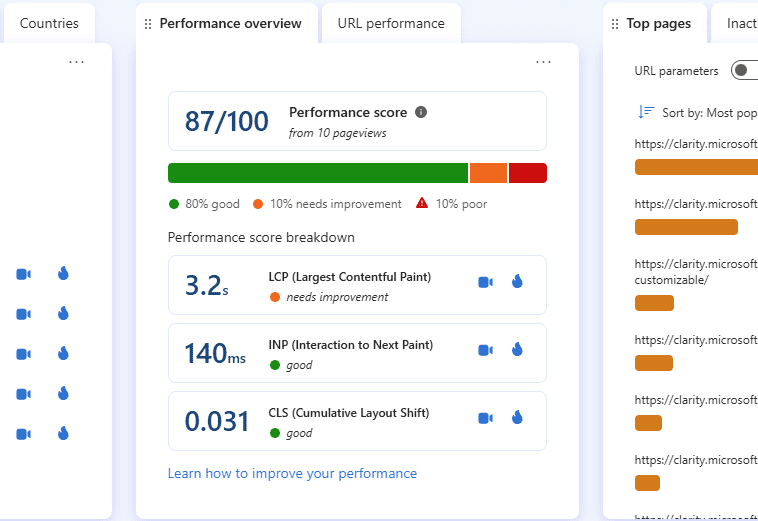Switch to the Top pages tab
This screenshot has width=758, height=521.
point(657,24)
